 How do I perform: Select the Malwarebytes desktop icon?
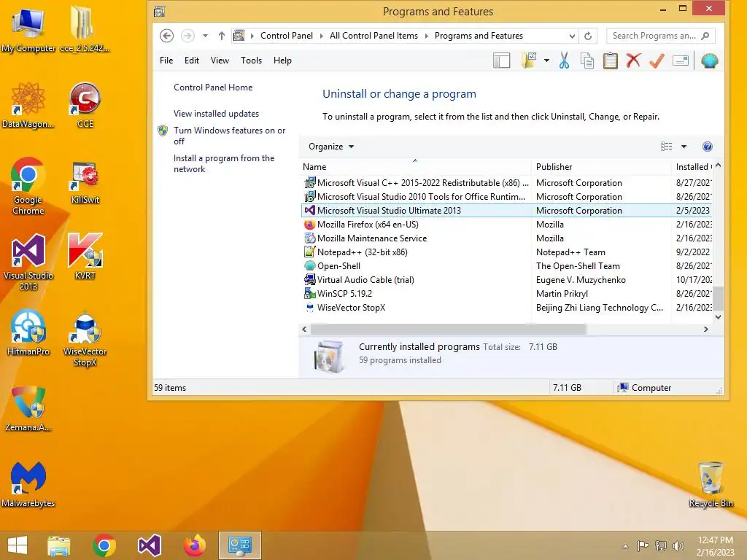[x=28, y=484]
